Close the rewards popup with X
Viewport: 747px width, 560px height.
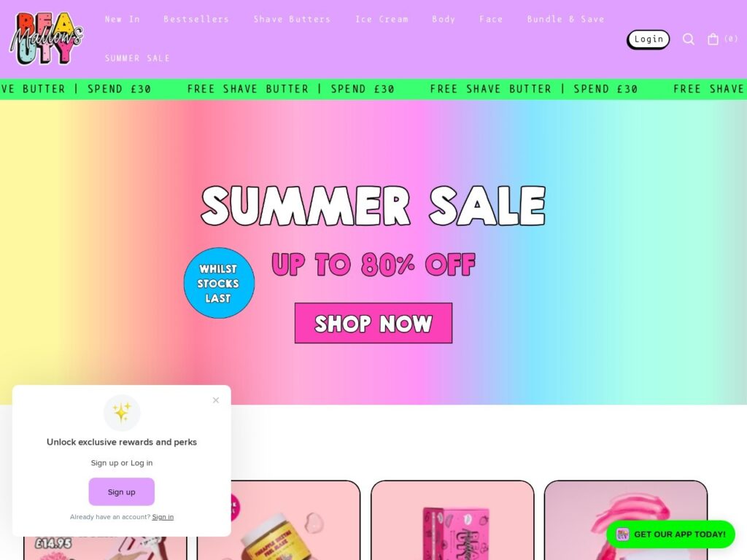tap(216, 400)
